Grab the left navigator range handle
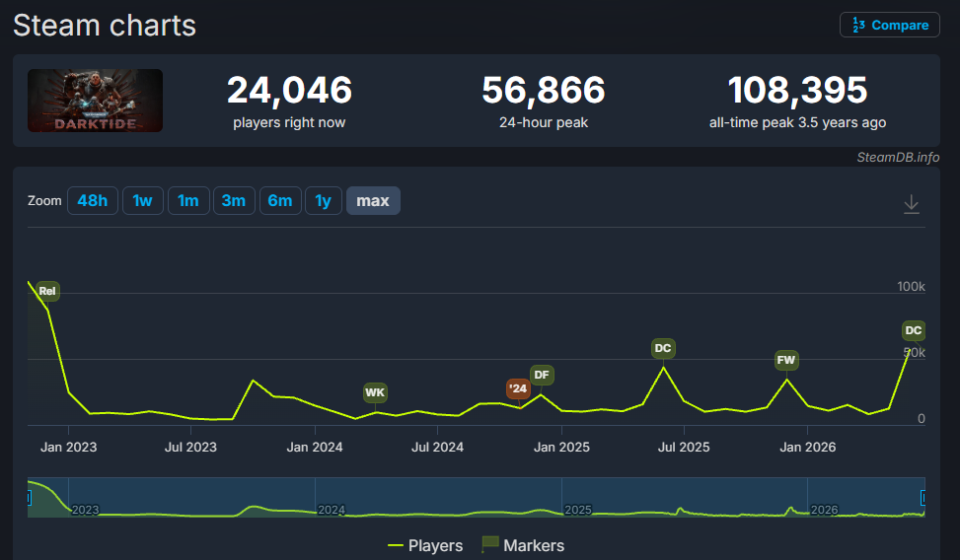This screenshot has height=560, width=960. point(29,498)
